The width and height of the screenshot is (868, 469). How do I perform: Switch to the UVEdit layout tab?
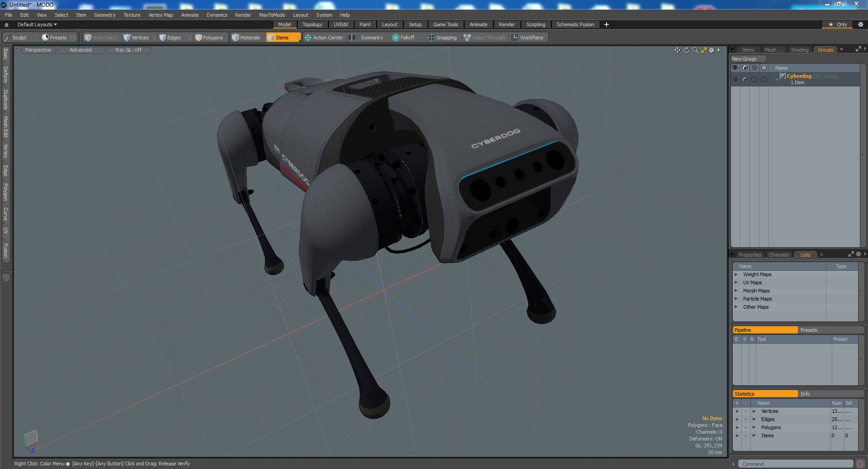coord(341,24)
